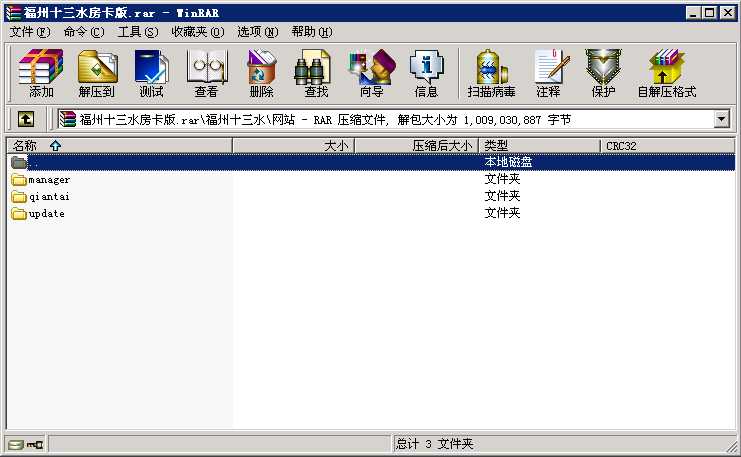Open the 收藏夹(O) menu
Viewport: 741px width, 457px height.
(198, 32)
